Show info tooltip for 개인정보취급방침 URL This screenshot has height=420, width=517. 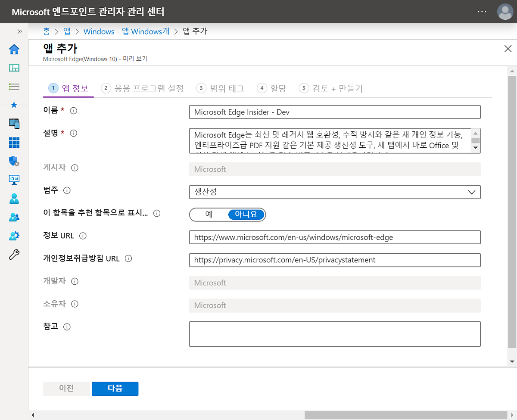point(128,259)
